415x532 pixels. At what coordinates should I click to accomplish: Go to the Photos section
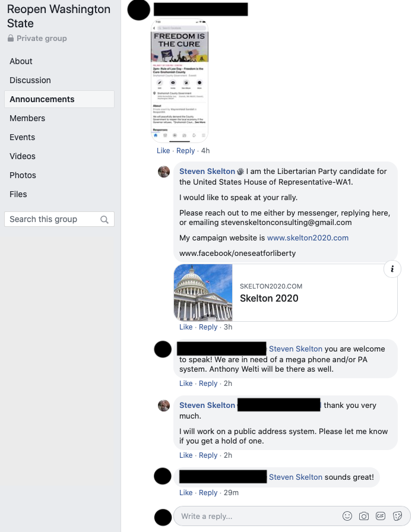(23, 175)
